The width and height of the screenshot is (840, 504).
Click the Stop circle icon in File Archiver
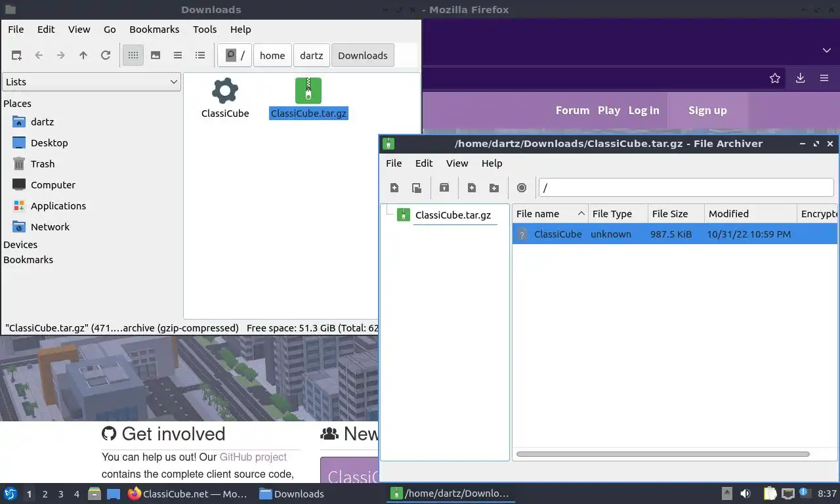522,188
